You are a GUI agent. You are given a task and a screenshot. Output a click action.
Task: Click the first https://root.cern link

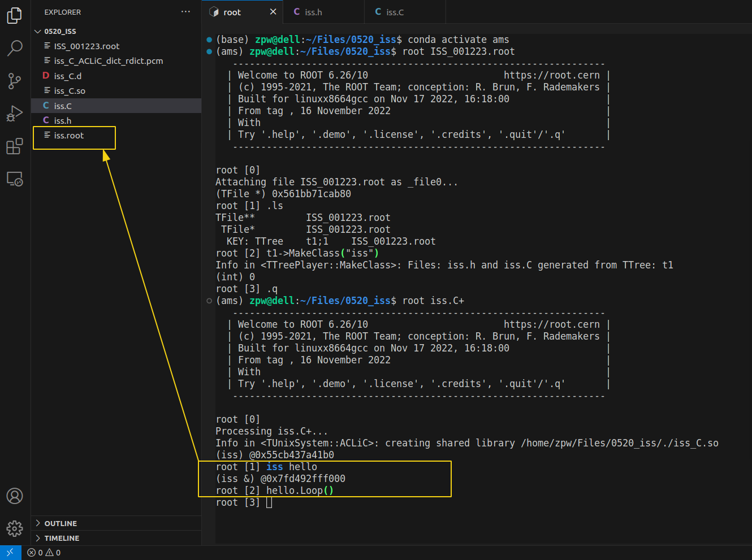pyautogui.click(x=551, y=75)
